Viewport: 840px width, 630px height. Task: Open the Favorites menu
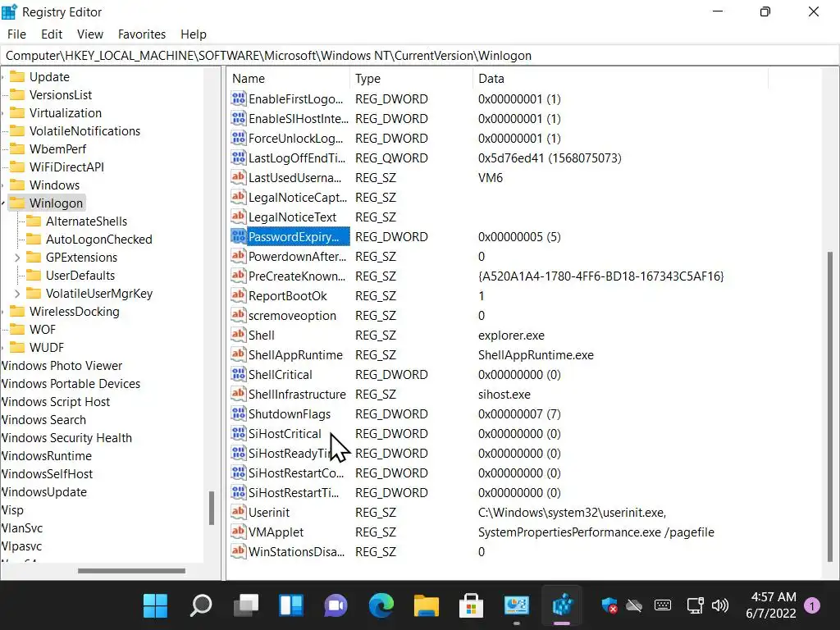coord(142,34)
